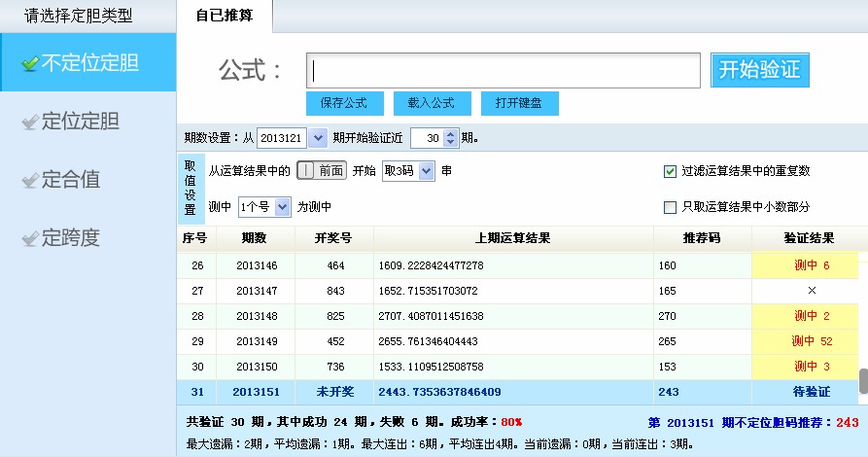Image resolution: width=868 pixels, height=457 pixels.
Task: Uncheck 过滤运算结果中的重复数 checkbox
Action: click(x=669, y=171)
